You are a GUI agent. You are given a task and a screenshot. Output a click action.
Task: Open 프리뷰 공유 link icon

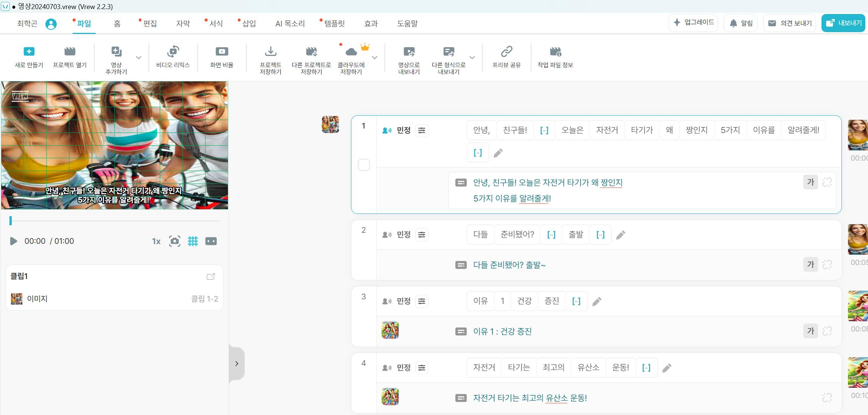(x=506, y=51)
